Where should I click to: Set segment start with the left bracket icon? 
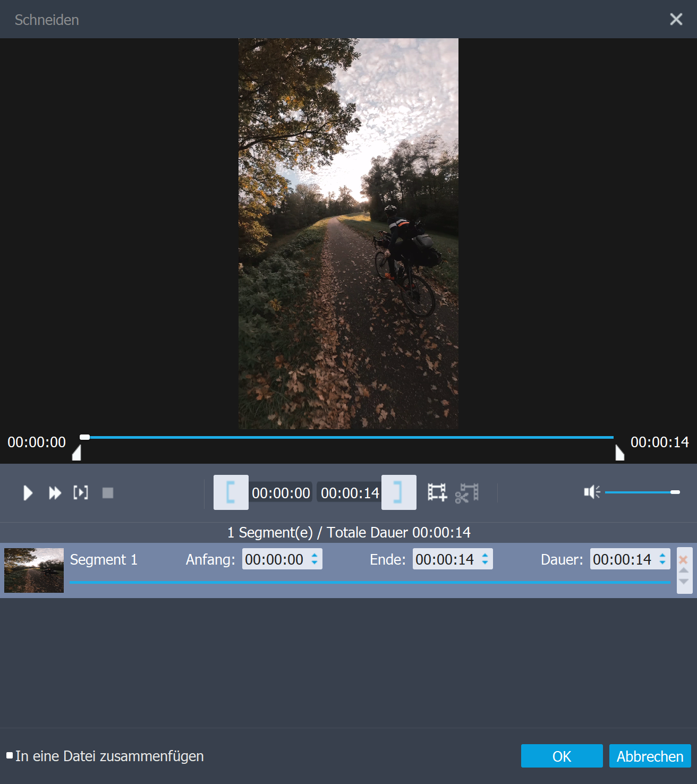click(x=231, y=492)
